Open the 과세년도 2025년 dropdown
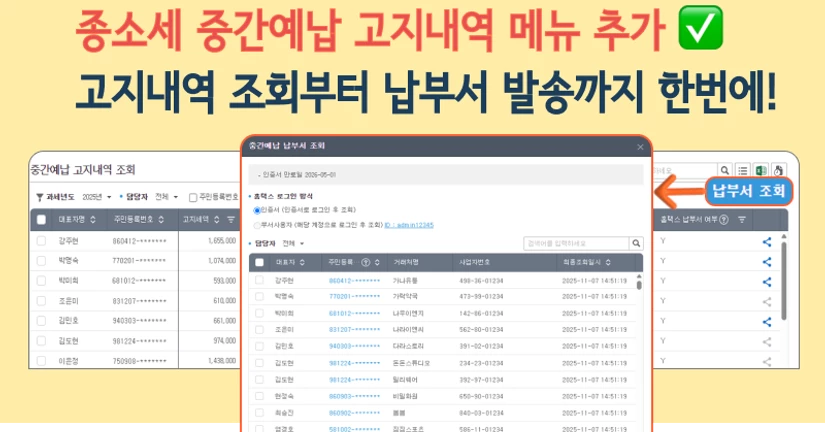Image resolution: width=825 pixels, height=432 pixels. click(x=97, y=197)
